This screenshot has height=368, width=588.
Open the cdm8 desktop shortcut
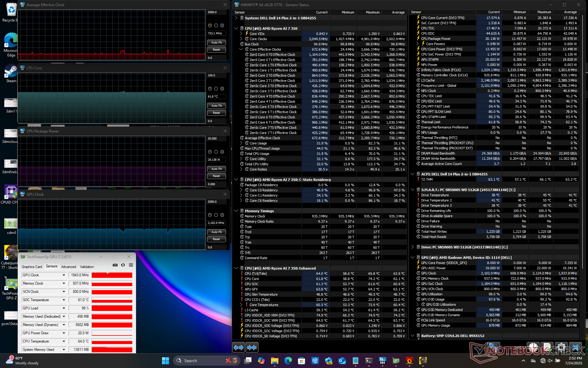pyautogui.click(x=11, y=226)
